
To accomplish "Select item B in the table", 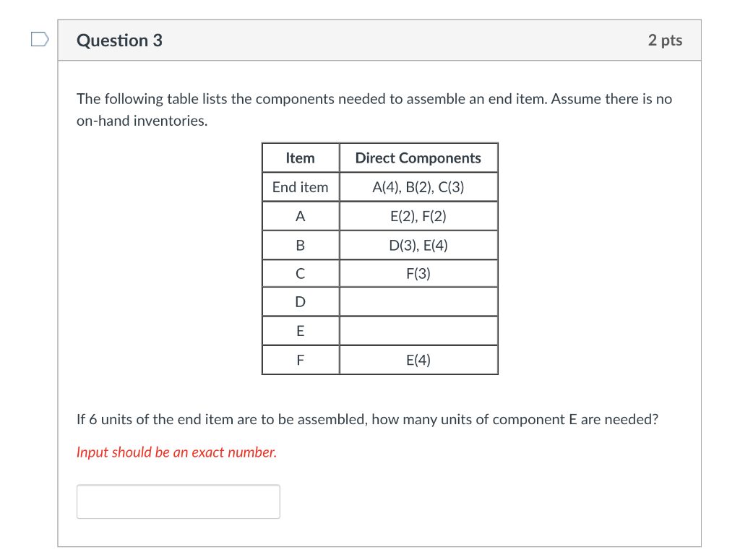I will [x=300, y=244].
